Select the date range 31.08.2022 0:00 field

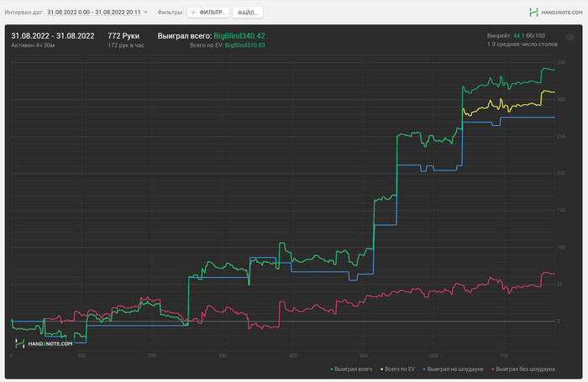coord(94,13)
